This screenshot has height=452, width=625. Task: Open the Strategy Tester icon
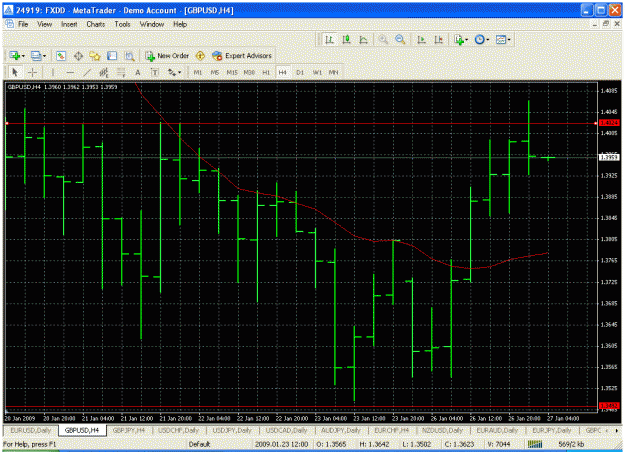click(130, 56)
